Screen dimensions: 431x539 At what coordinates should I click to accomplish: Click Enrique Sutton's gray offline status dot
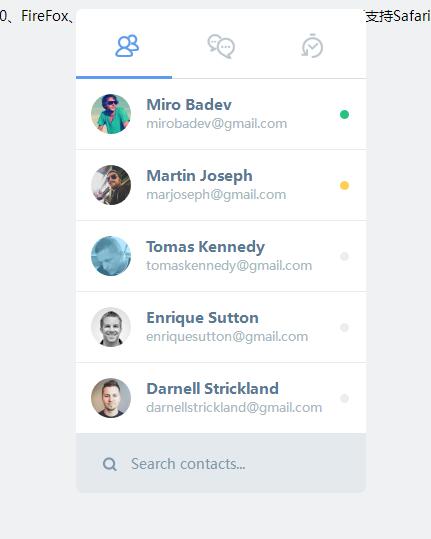tap(344, 327)
